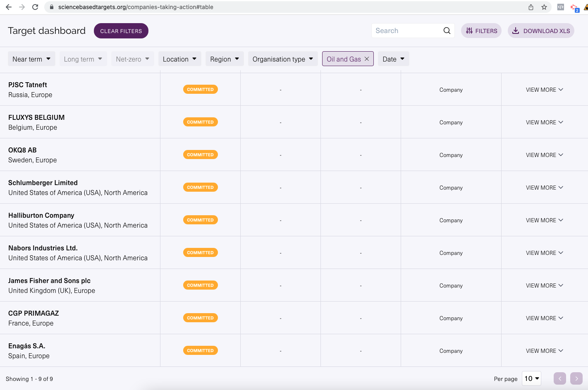Viewport: 588px width, 390px height.
Task: Click the Showing 1 - 9 of 9 text
Action: tap(29, 379)
